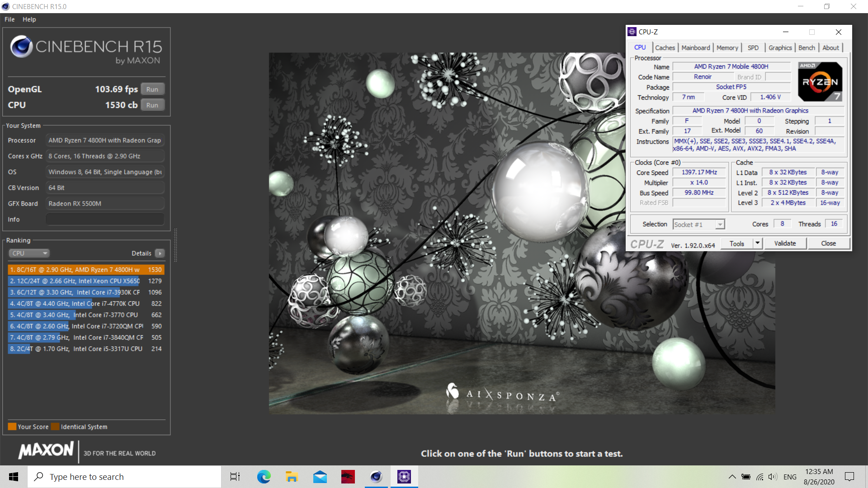Image resolution: width=868 pixels, height=488 pixels.
Task: Minimize the Cinebench window
Action: [801, 6]
